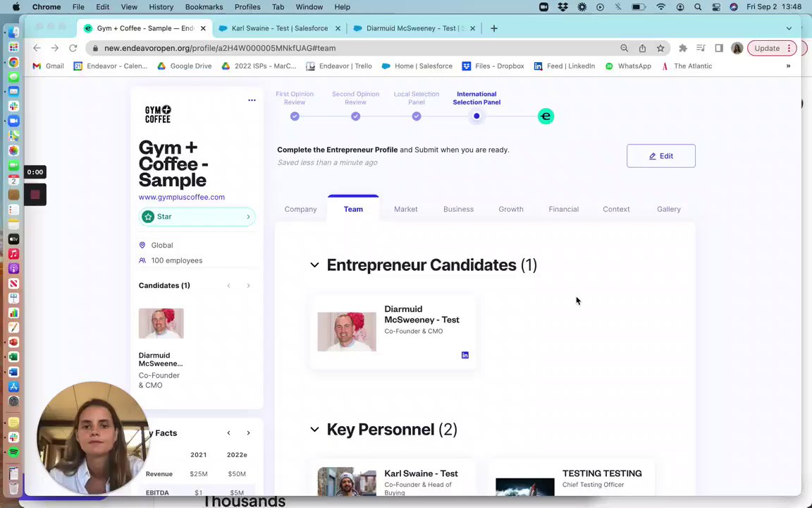Go back to previous page
The width and height of the screenshot is (812, 508).
pyautogui.click(x=37, y=48)
